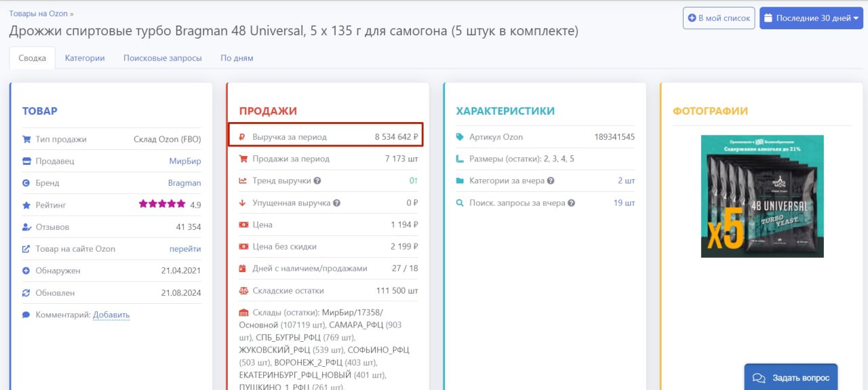Image resolution: width=868 pixels, height=390 pixels.
Task: Open the '19 шт' search queries link
Action: (x=625, y=203)
